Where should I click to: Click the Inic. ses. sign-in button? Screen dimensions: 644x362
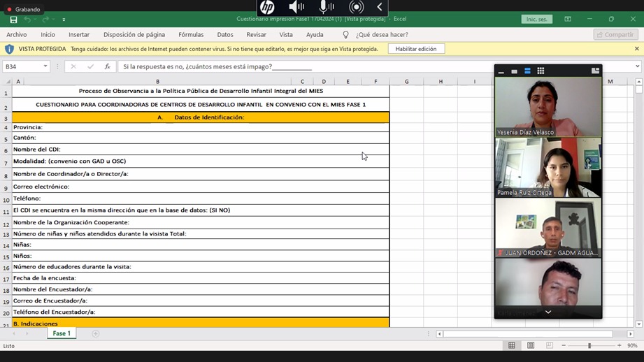point(536,19)
